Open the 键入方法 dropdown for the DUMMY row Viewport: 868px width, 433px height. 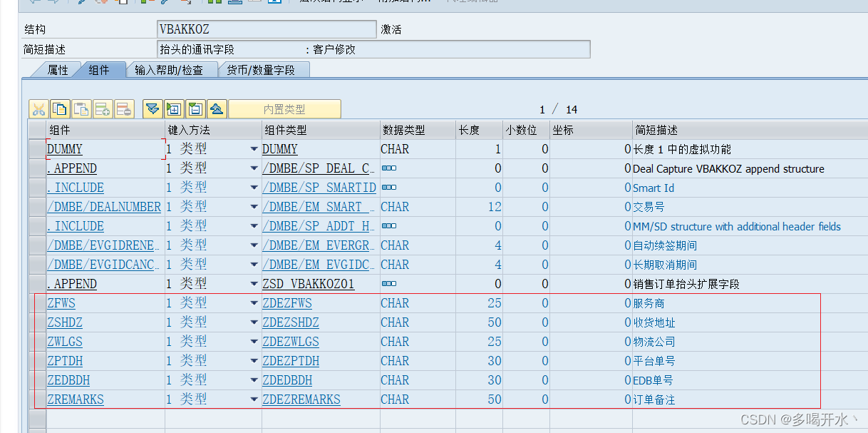point(254,148)
